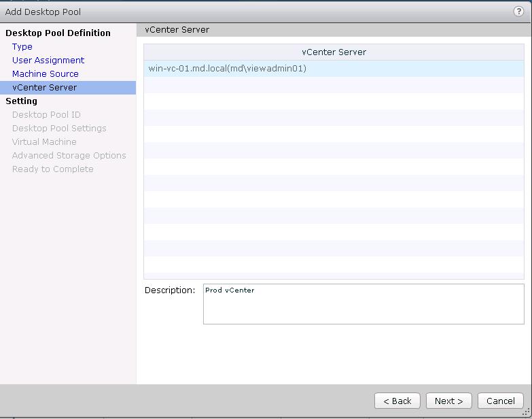Click the vCenter Server column header

pos(334,52)
